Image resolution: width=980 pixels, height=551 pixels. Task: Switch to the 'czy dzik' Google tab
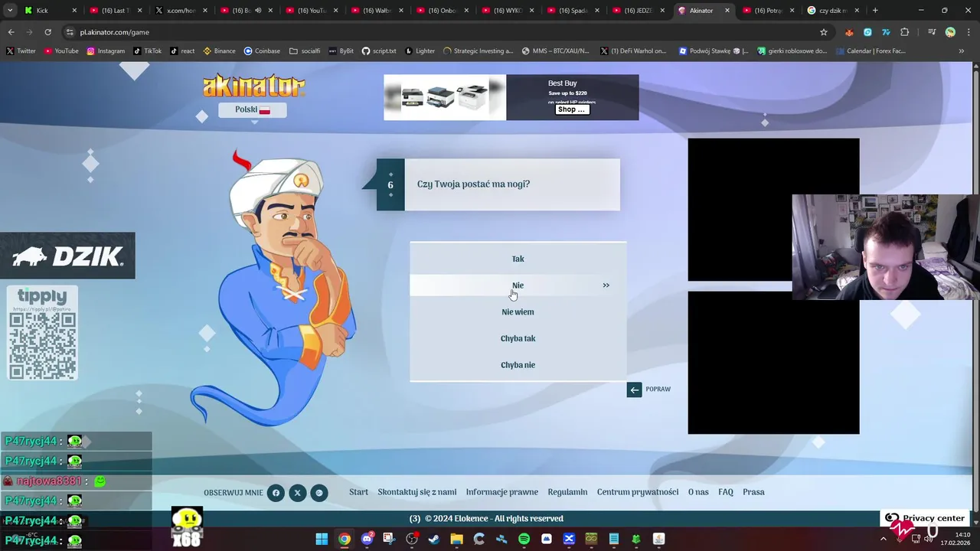click(834, 11)
